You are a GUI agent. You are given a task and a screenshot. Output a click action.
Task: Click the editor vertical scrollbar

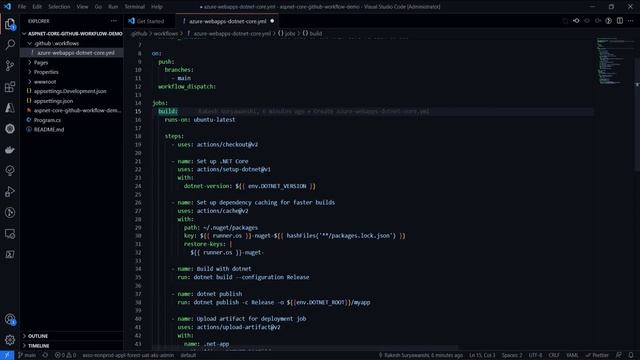pos(637,114)
